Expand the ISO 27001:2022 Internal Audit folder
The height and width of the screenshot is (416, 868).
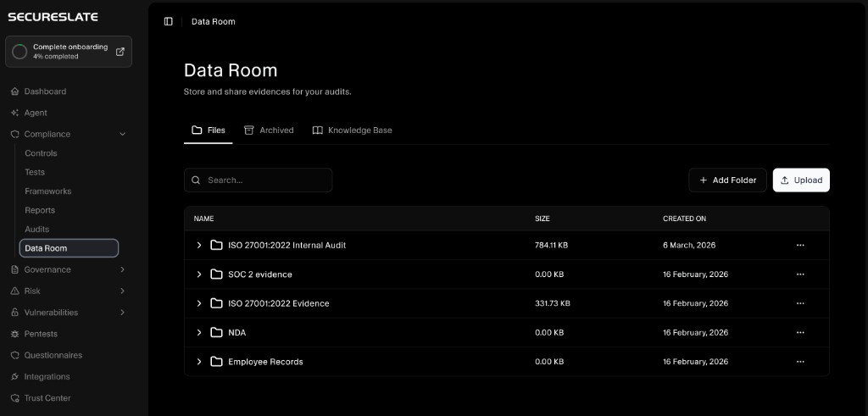(199, 245)
